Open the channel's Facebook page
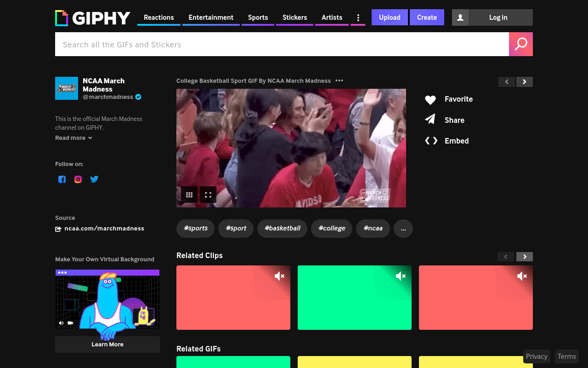This screenshot has height=368, width=588. pyautogui.click(x=62, y=179)
